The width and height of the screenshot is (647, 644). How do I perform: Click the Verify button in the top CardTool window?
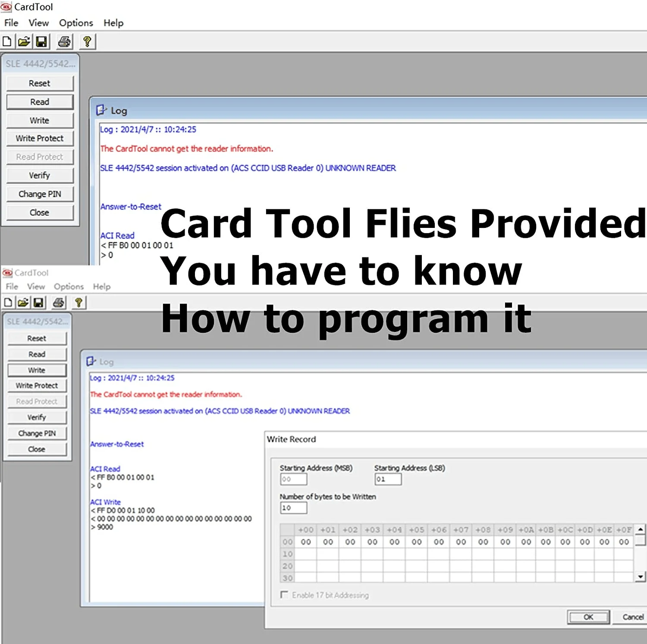tap(40, 176)
